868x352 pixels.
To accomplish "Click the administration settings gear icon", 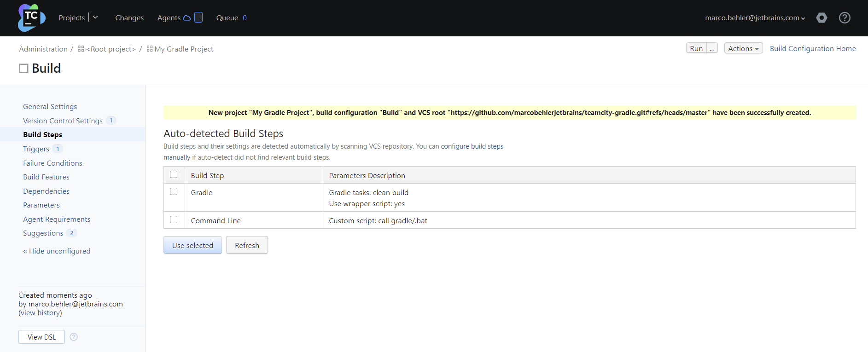I will pyautogui.click(x=821, y=18).
